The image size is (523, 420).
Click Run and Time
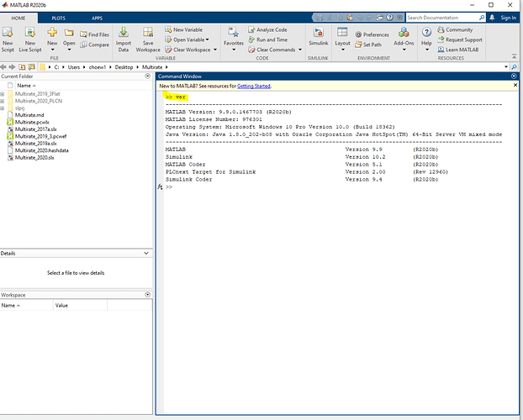click(x=267, y=39)
